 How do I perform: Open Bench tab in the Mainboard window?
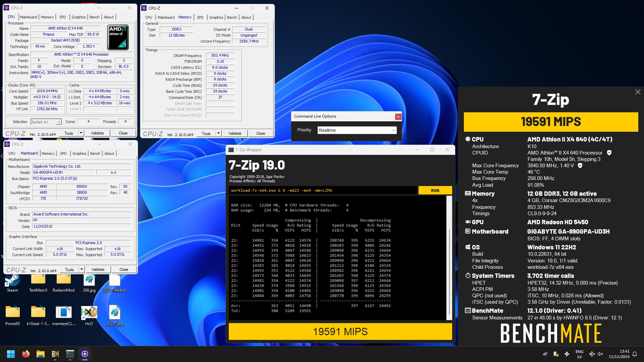95,154
